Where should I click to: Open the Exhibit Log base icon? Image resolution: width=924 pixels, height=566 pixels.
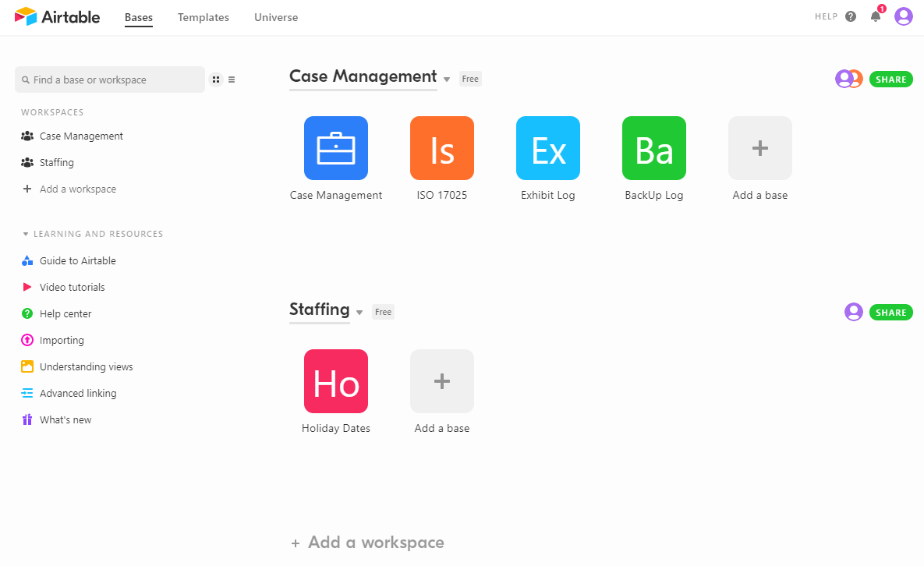(548, 148)
